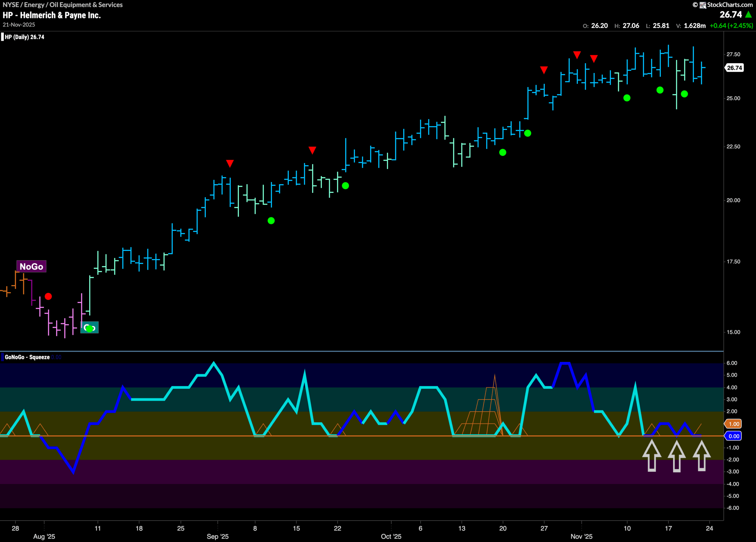Click the Aug '25 month label on time axis
The width and height of the screenshot is (756, 542).
[x=44, y=536]
